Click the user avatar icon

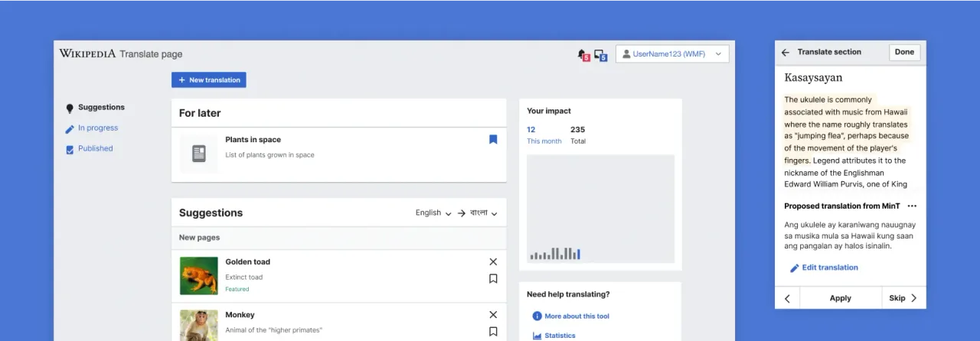pyautogui.click(x=626, y=54)
